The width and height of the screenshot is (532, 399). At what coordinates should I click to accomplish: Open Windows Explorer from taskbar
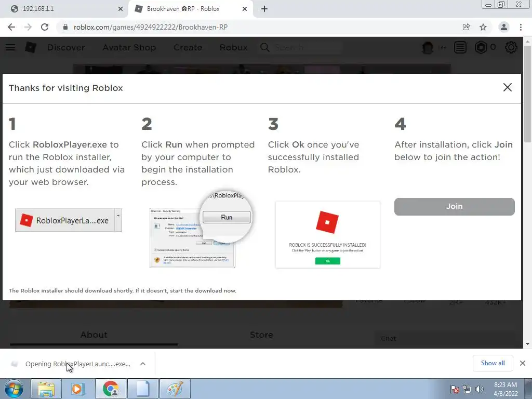(46, 389)
